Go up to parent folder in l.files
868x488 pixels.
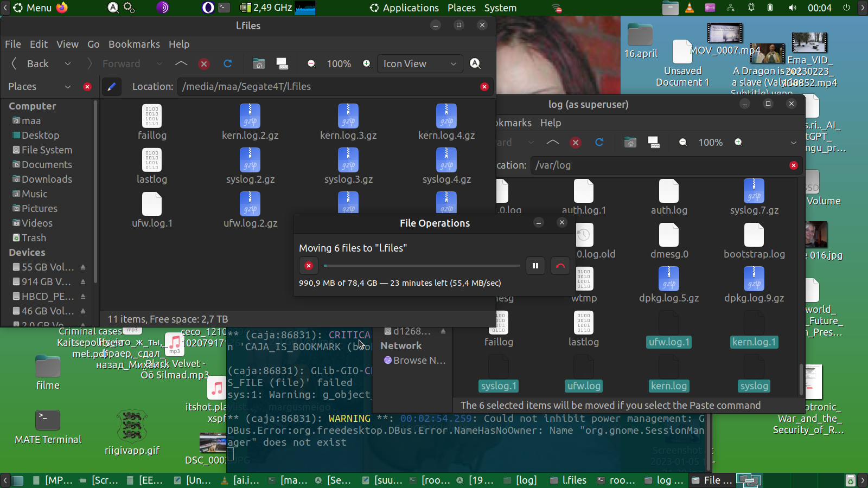click(181, 64)
